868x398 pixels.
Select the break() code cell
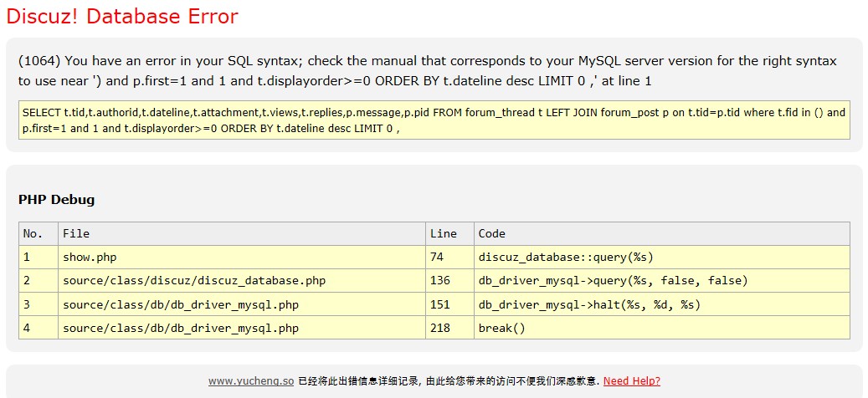662,328
